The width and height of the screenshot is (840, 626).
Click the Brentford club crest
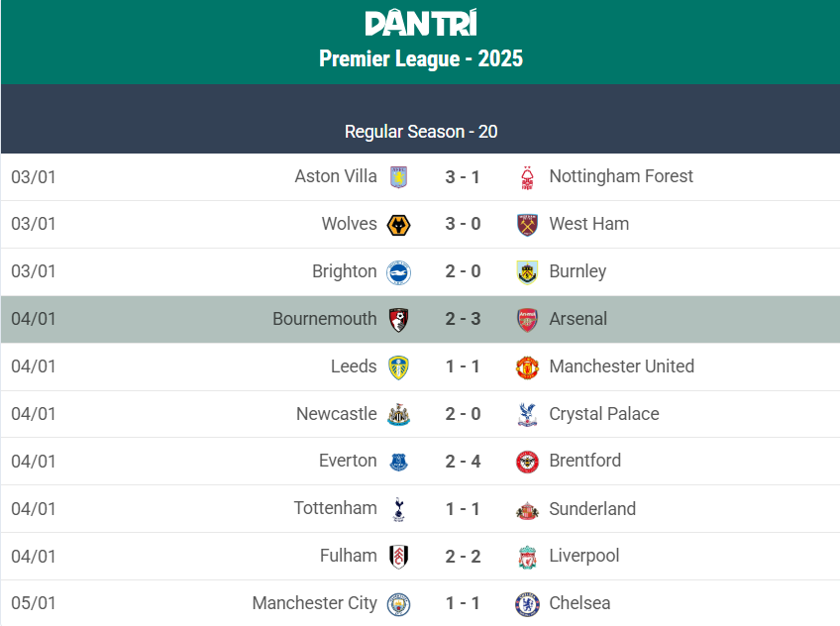pyautogui.click(x=528, y=462)
